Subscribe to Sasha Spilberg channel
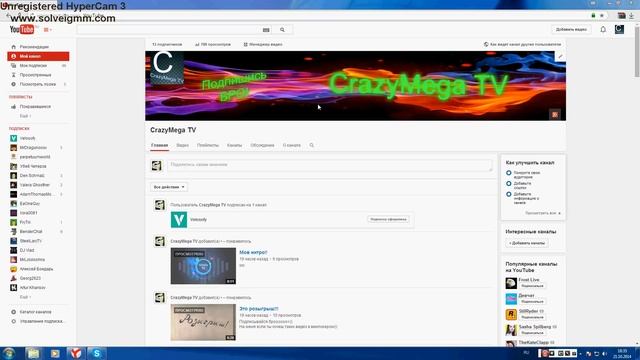The width and height of the screenshot is (640, 360). click(x=532, y=333)
